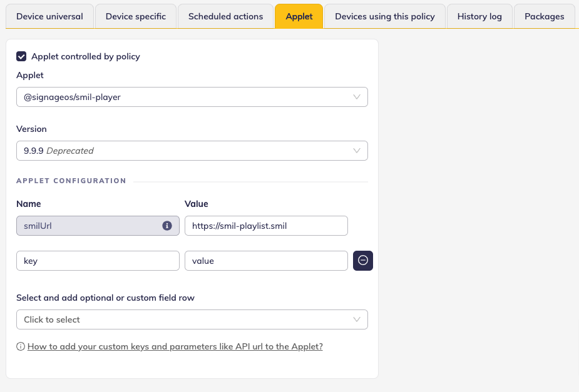Switch to the Device universal tab

(x=49, y=16)
